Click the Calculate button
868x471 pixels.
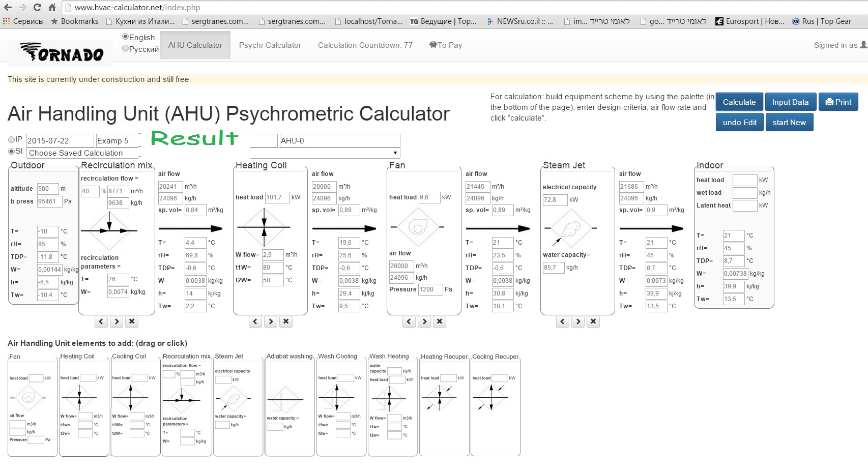tap(739, 102)
